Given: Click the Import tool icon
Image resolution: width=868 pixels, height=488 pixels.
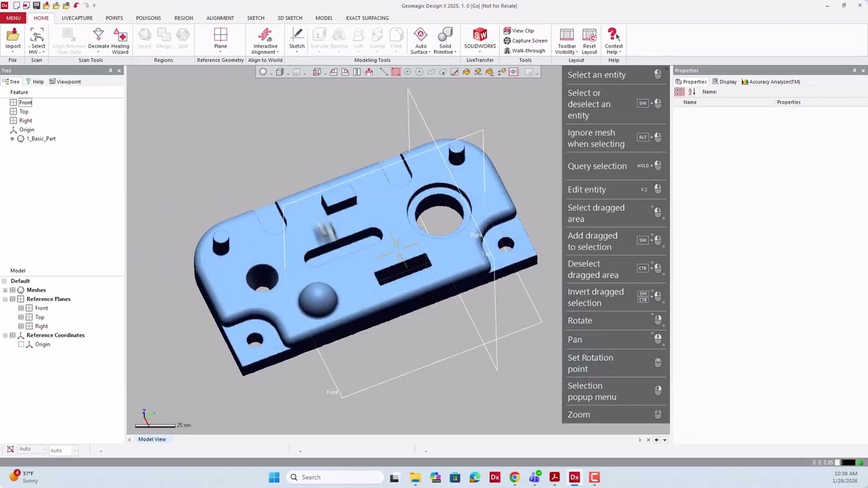Looking at the screenshot, I should (x=13, y=41).
